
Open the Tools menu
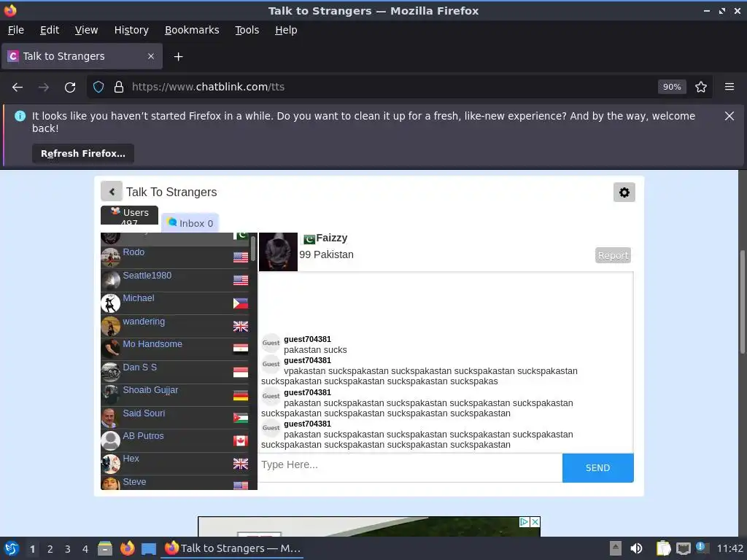[x=247, y=30]
